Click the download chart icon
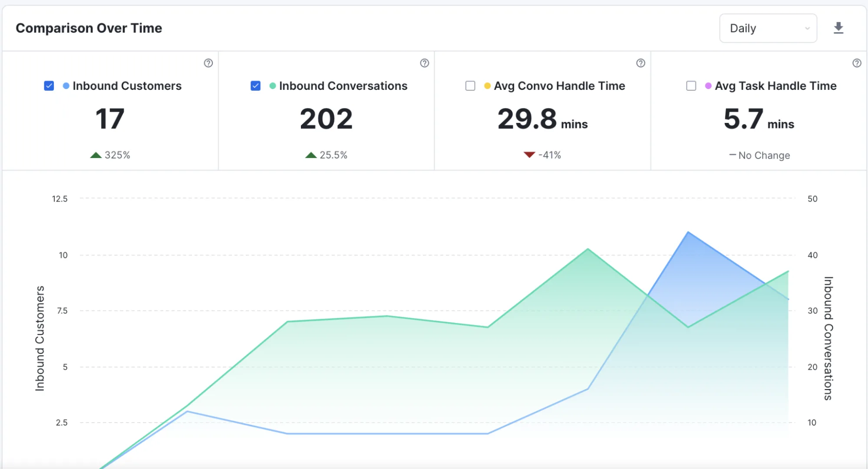This screenshot has width=868, height=469. pyautogui.click(x=838, y=28)
